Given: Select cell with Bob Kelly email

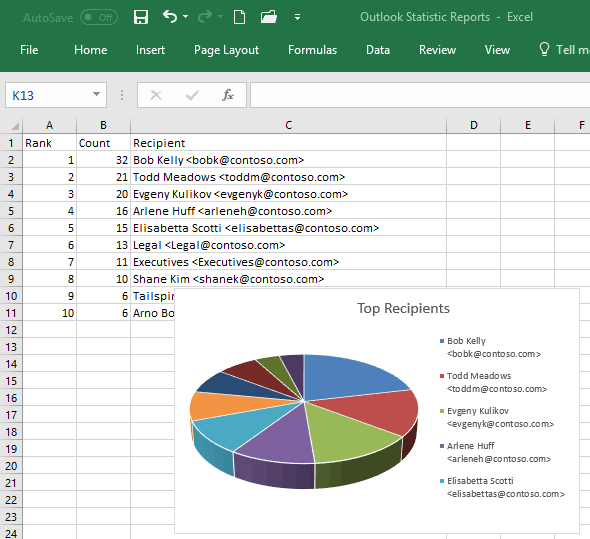Looking at the screenshot, I should [x=288, y=160].
